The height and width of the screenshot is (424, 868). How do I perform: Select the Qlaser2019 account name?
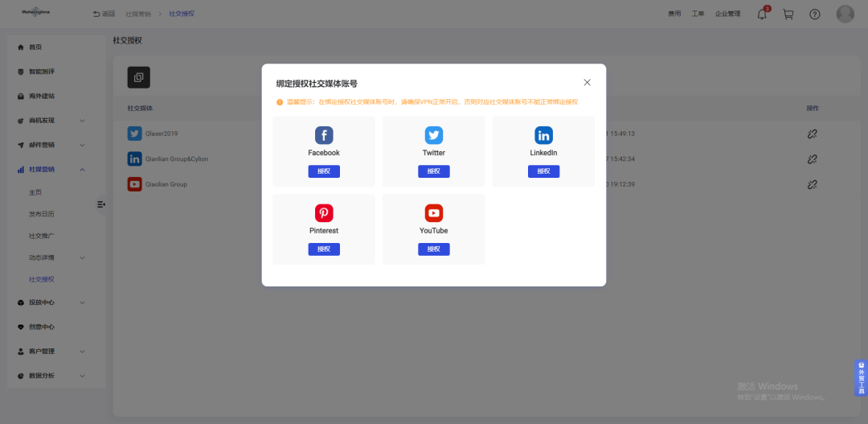tap(162, 134)
